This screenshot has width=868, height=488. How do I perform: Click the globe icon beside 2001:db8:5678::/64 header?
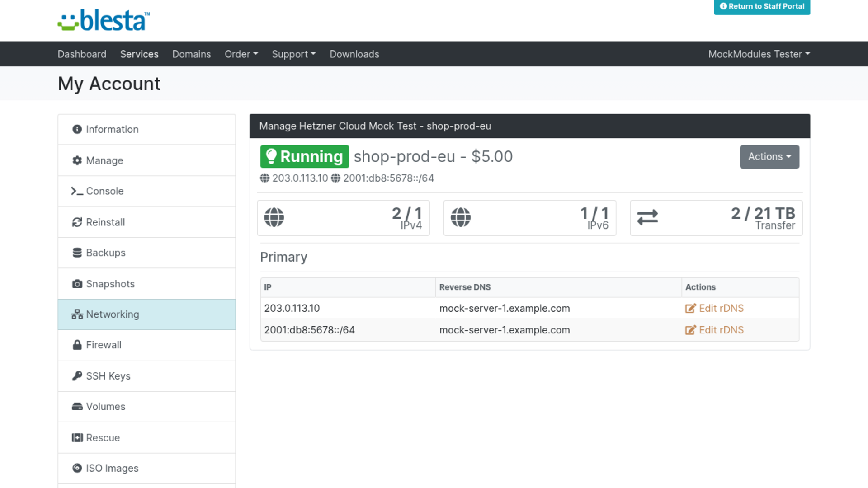click(x=335, y=178)
